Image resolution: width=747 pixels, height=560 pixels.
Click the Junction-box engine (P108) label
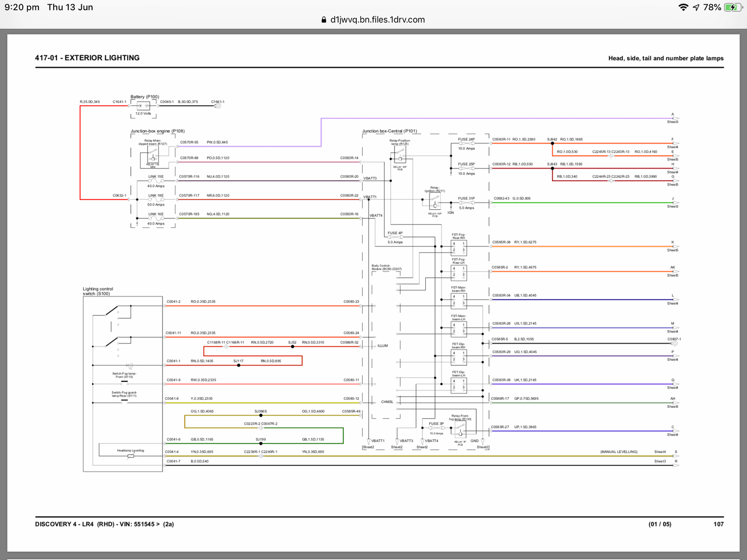point(157,131)
